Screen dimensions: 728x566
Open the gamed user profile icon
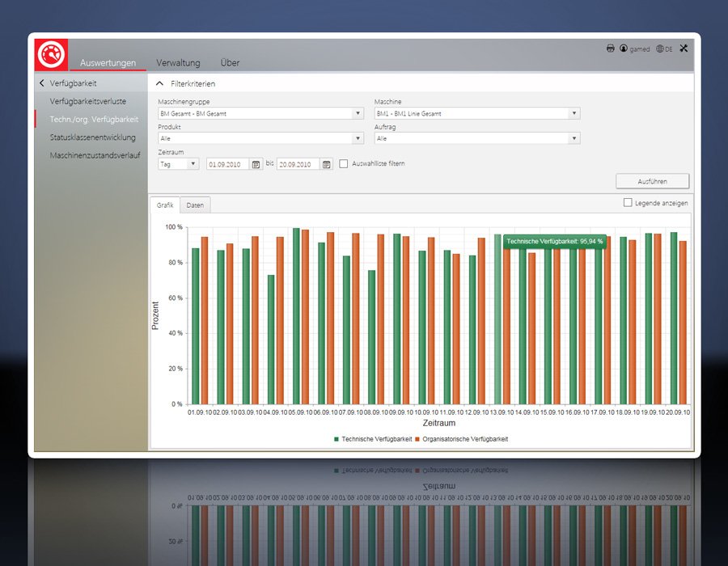click(624, 49)
